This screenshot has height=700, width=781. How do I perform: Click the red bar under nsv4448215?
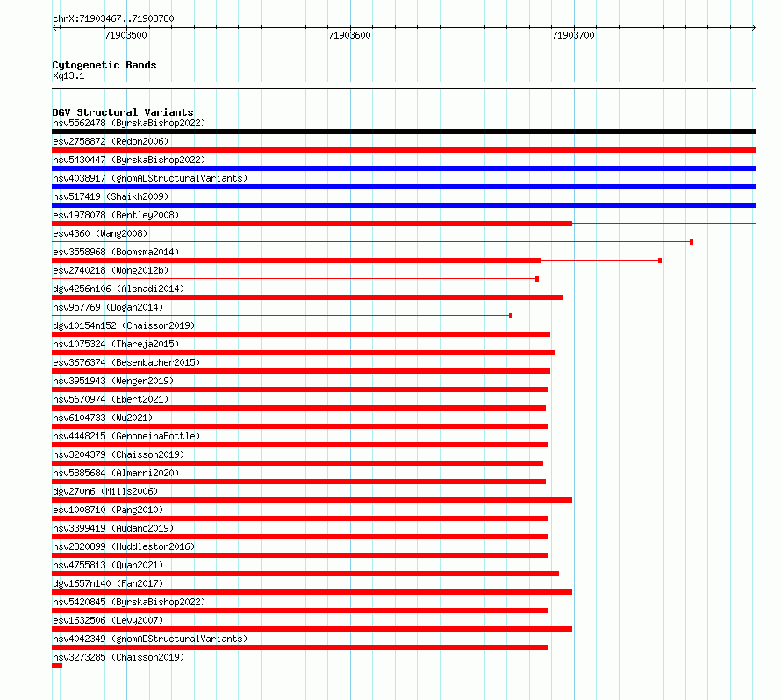pos(300,445)
